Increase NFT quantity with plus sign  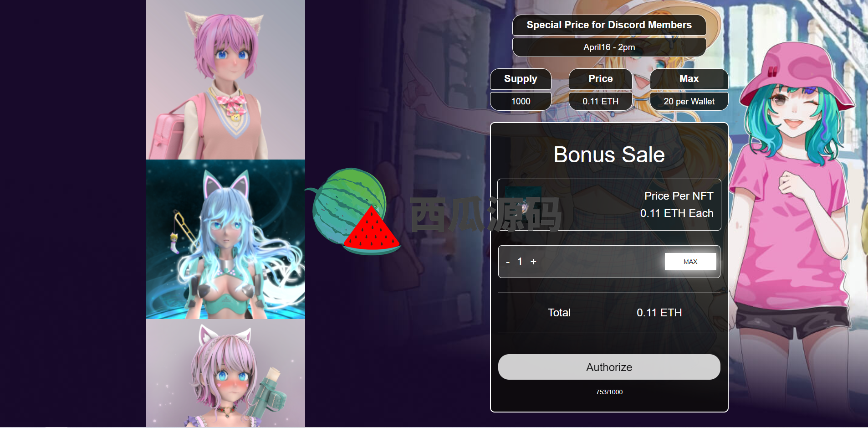[533, 262]
